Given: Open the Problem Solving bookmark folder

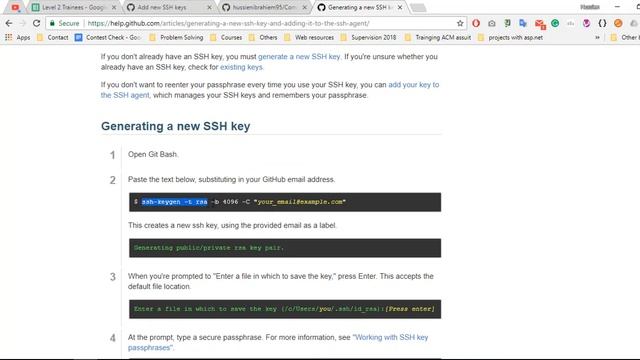Looking at the screenshot, I should click(x=176, y=38).
